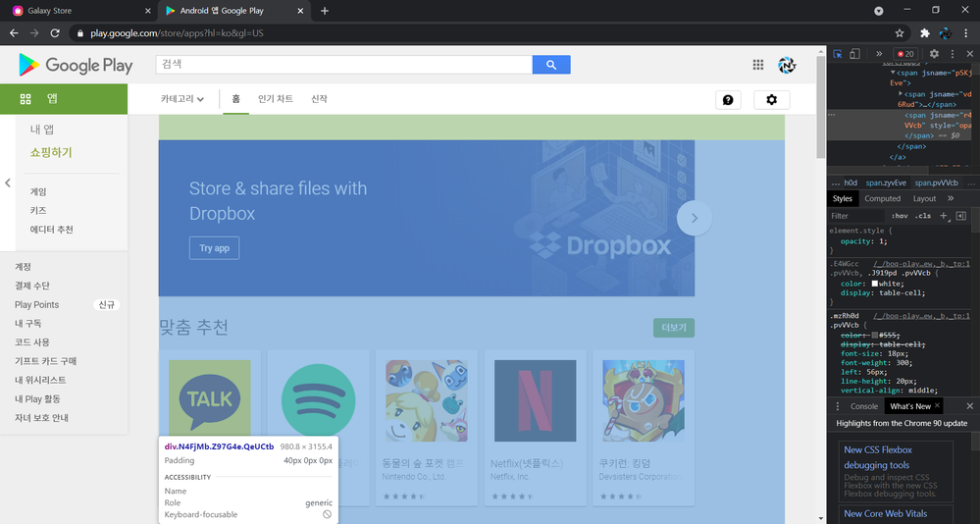
Task: Close the DevTools panel
Action: click(x=969, y=54)
